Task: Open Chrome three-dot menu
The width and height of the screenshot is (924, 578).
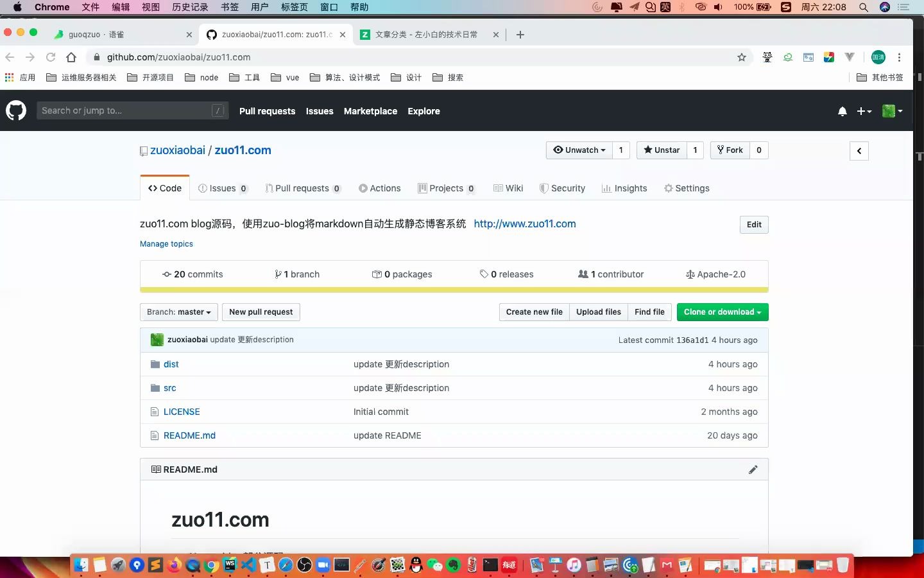Action: (900, 57)
